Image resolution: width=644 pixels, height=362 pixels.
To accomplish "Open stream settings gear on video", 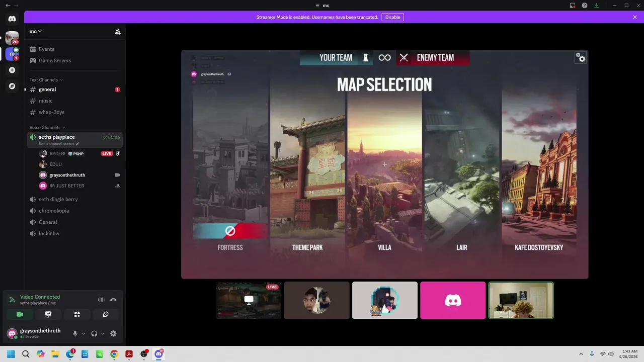I will pyautogui.click(x=581, y=58).
